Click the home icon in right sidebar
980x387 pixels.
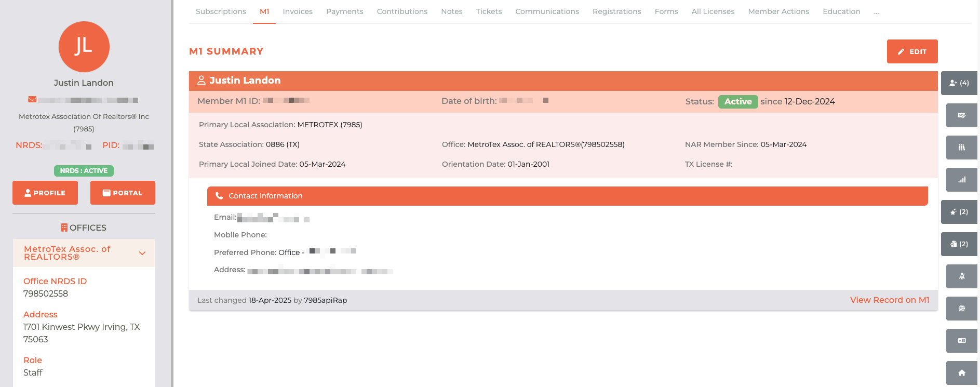click(x=961, y=373)
